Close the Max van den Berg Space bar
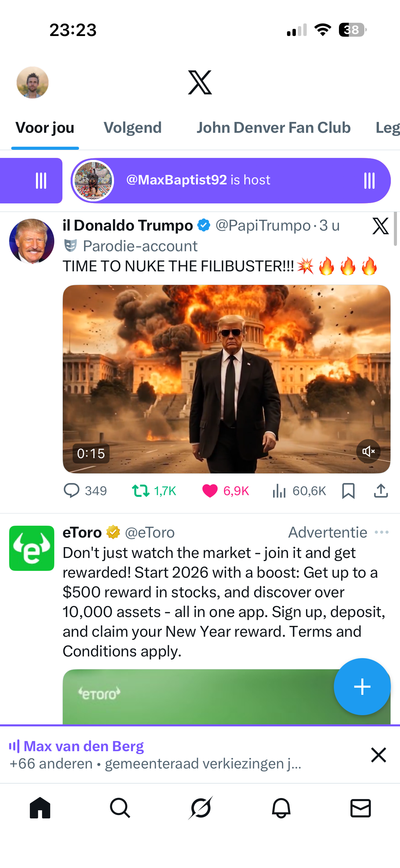 coord(378,755)
